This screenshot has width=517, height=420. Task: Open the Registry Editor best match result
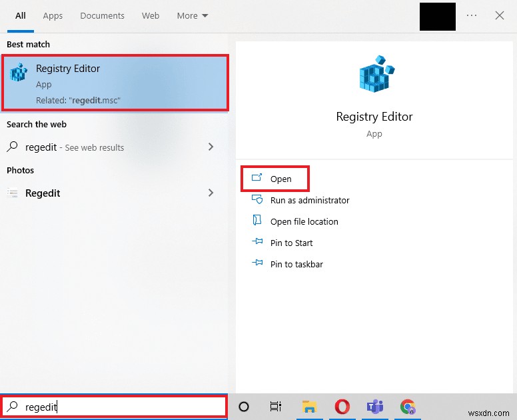115,83
